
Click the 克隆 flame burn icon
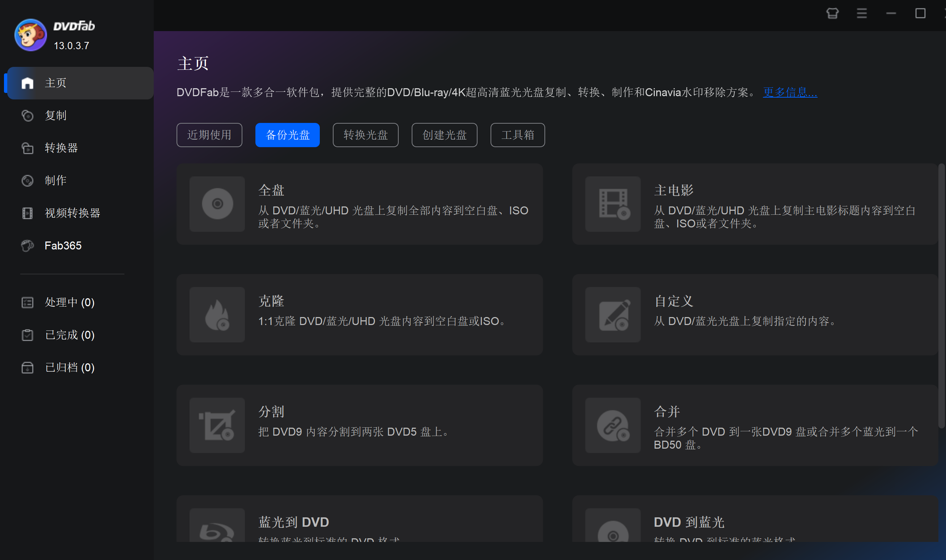(x=217, y=314)
